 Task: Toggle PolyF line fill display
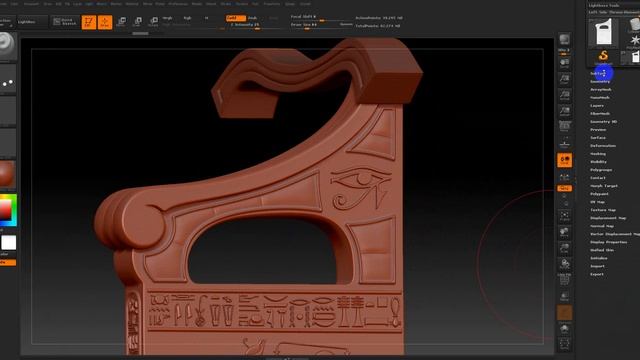pos(564,281)
